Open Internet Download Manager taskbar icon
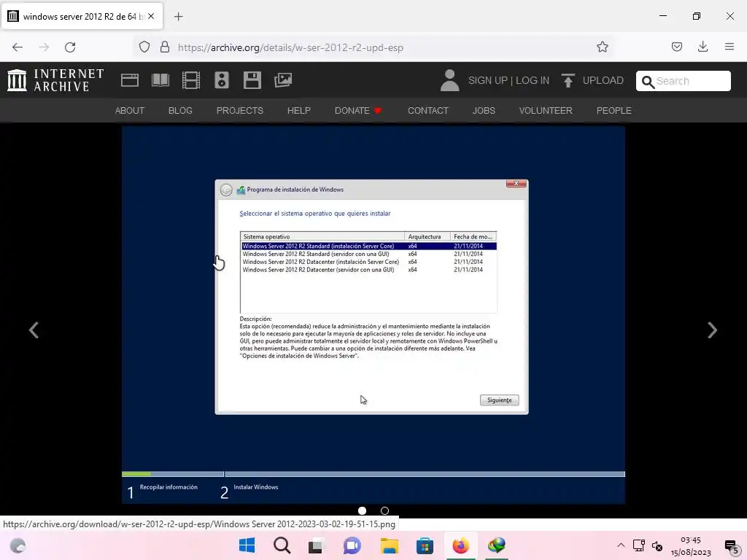This screenshot has height=560, width=747. pyautogui.click(x=496, y=545)
